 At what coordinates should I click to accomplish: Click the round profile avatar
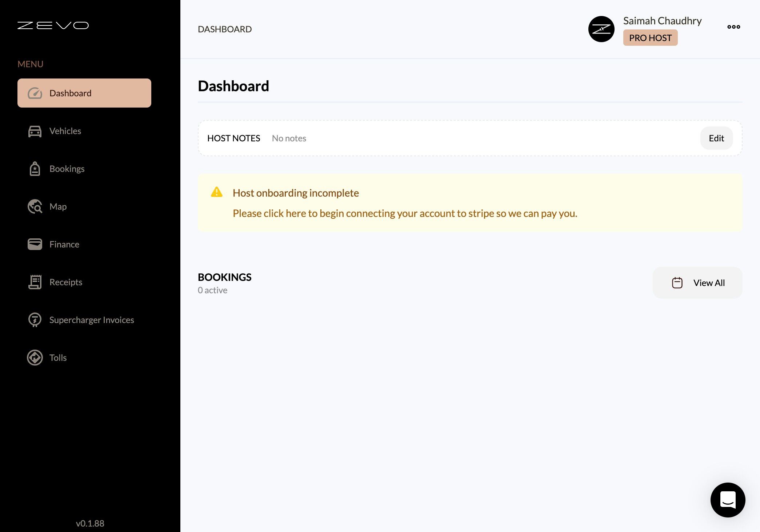point(601,29)
